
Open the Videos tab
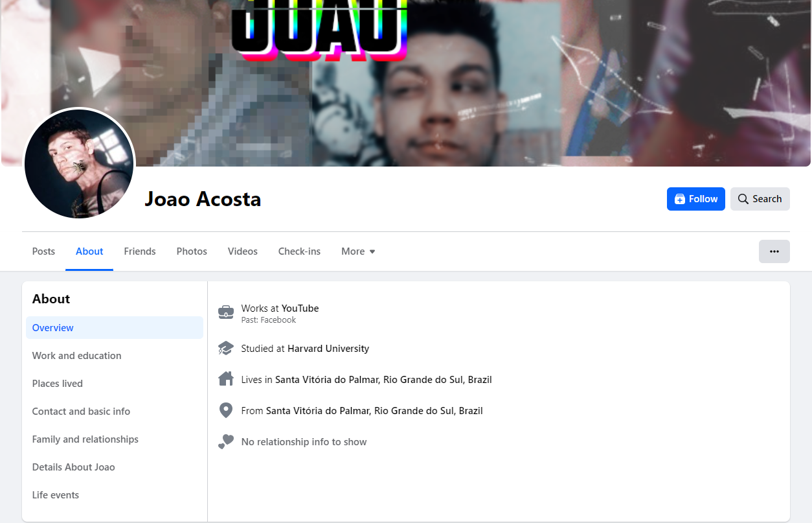tap(243, 251)
